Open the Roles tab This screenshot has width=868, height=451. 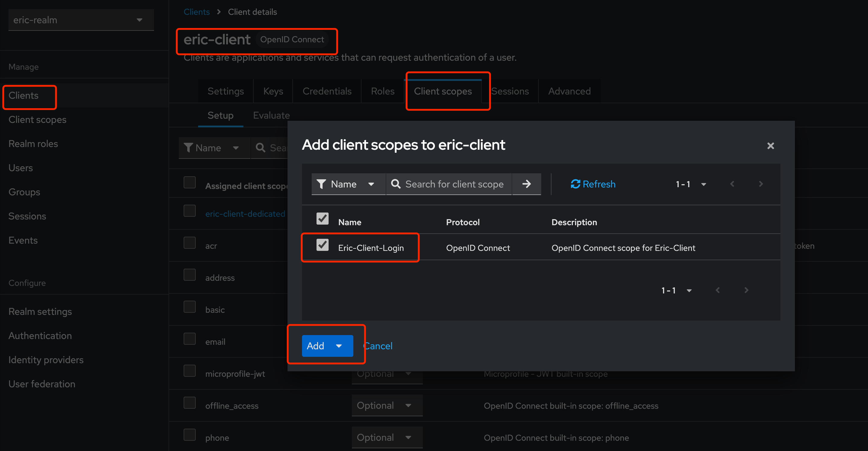point(382,91)
